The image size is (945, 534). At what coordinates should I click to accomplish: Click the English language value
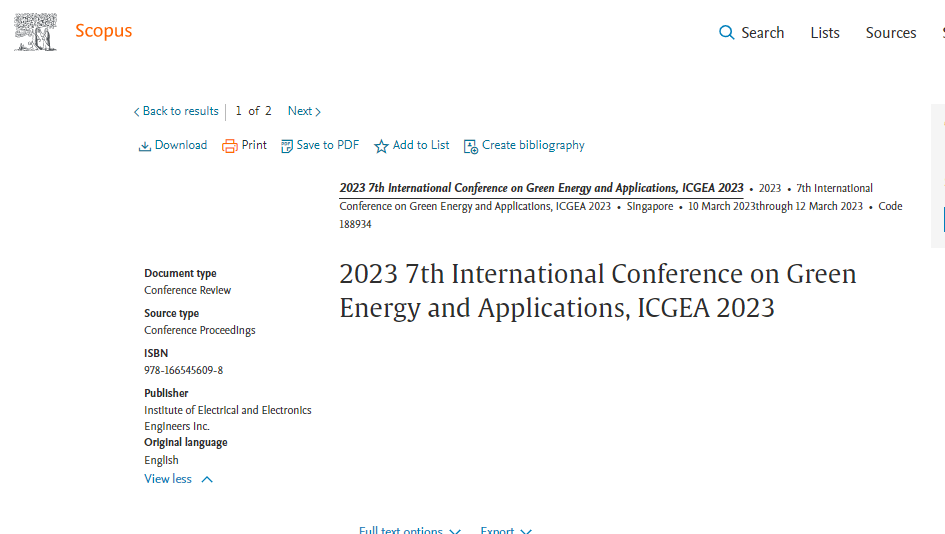pyautogui.click(x=161, y=460)
